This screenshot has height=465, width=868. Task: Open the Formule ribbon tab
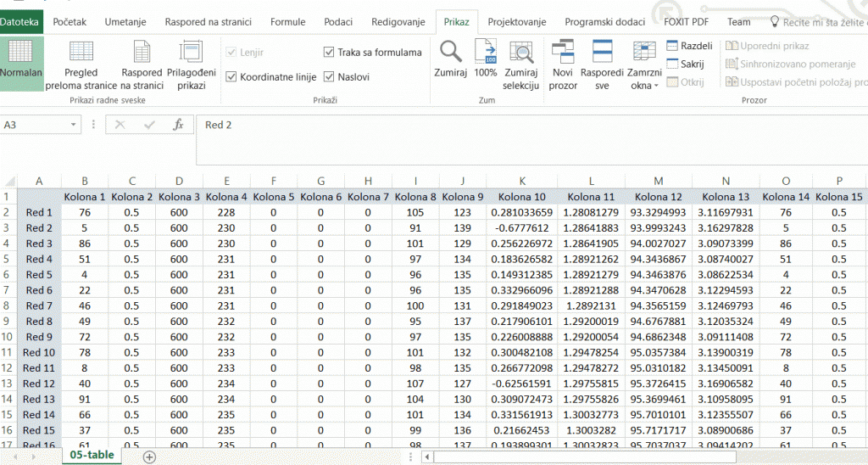288,21
